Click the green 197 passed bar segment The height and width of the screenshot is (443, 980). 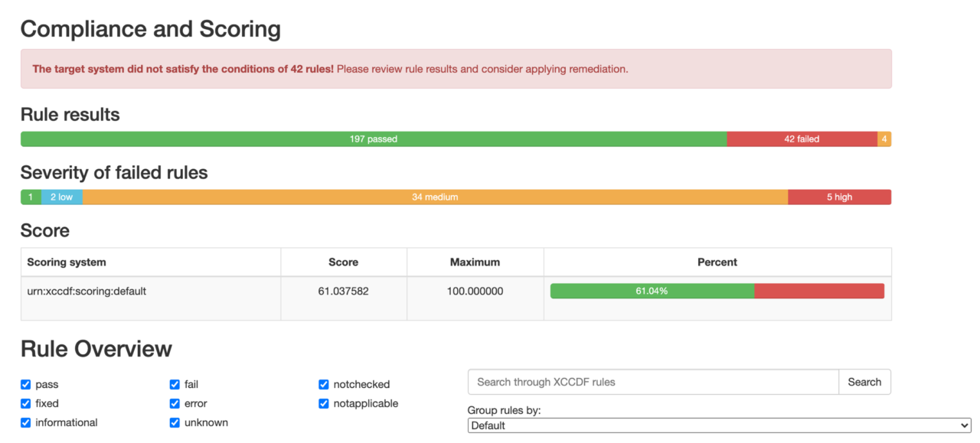373,139
